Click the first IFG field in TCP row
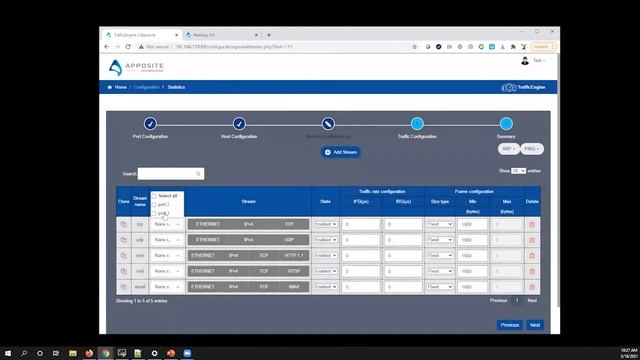640x360 pixels. (x=360, y=224)
